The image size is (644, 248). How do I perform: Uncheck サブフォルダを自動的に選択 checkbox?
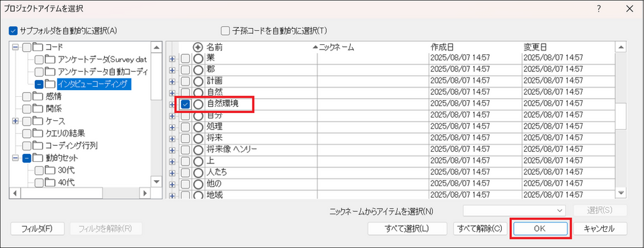pyautogui.click(x=13, y=31)
